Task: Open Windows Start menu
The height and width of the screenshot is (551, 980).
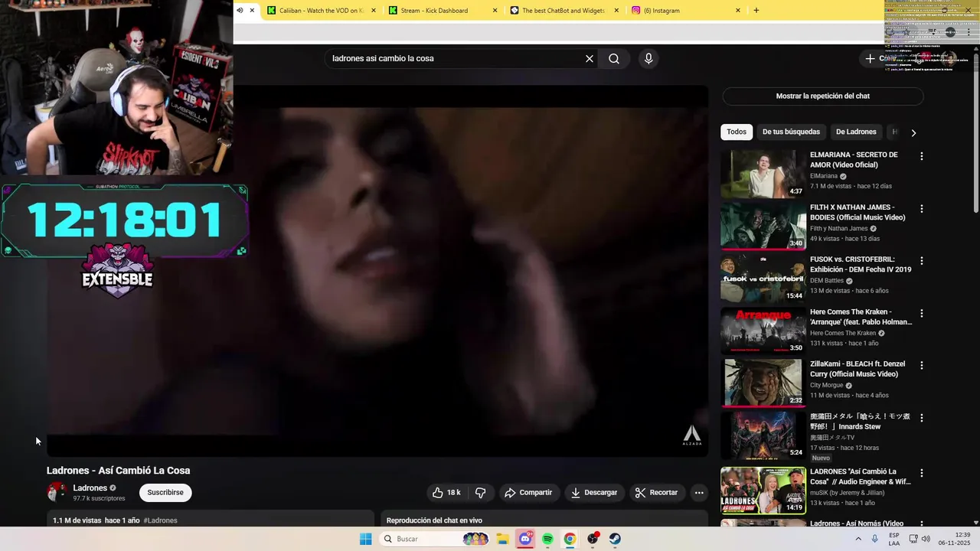Action: click(x=366, y=539)
